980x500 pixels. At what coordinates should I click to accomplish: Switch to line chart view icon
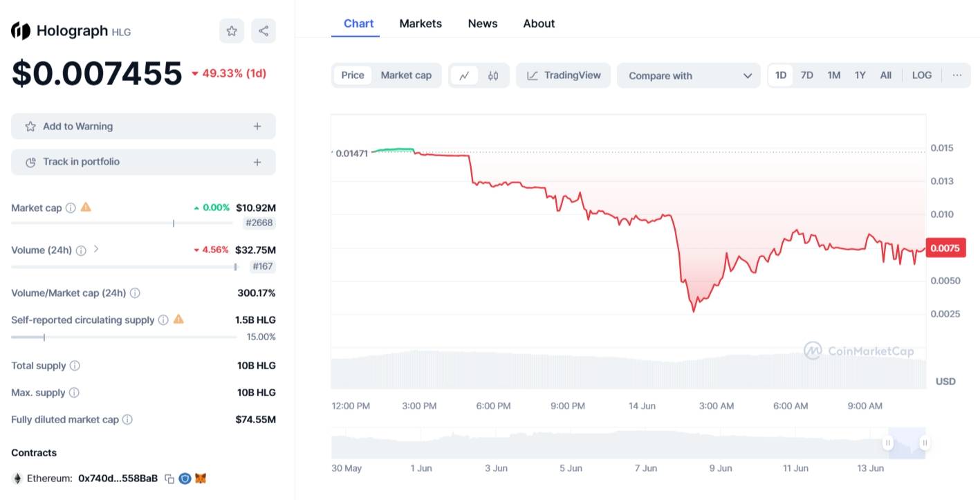(464, 75)
